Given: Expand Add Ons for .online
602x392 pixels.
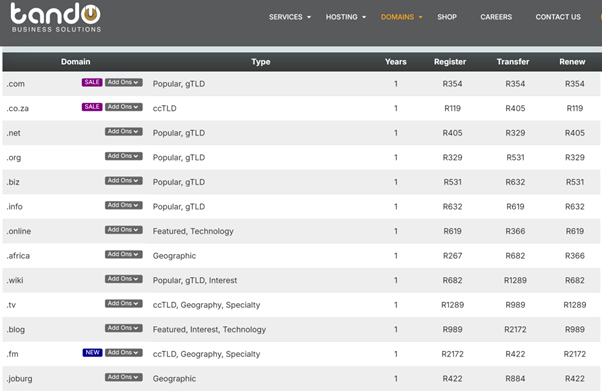Looking at the screenshot, I should coord(124,230).
